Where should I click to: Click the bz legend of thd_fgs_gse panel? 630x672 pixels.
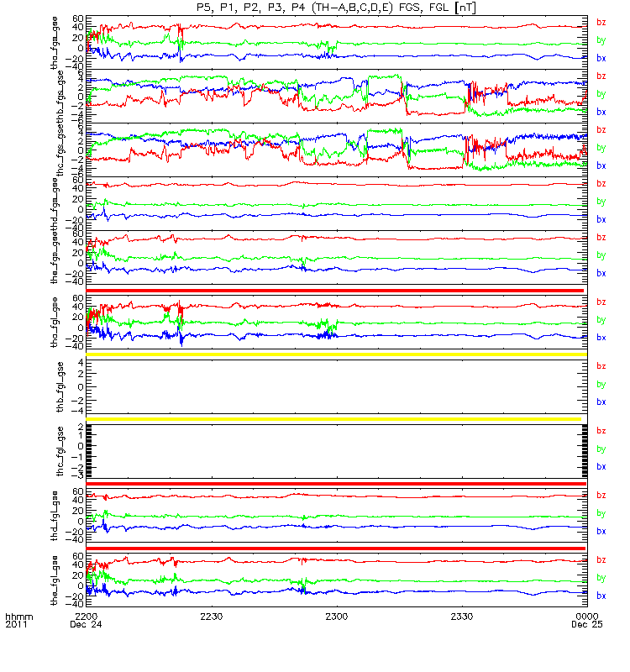[601, 184]
